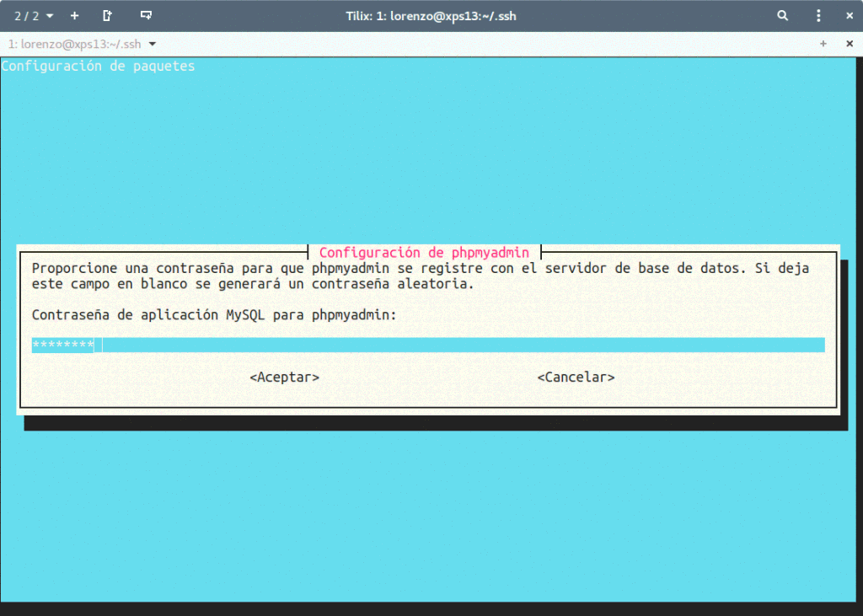Screen dimensions: 863x616
Task: Choose Aceptar to confirm the phpmyadmin password
Action: point(284,377)
